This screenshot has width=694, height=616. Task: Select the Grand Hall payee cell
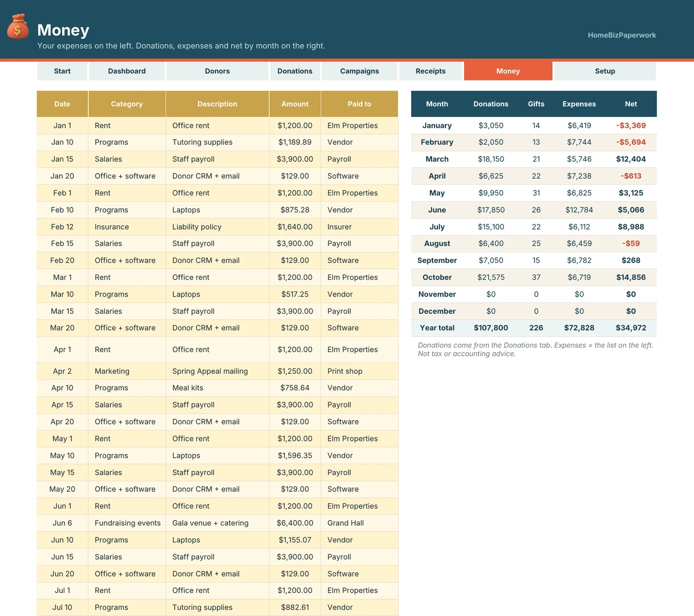(x=359, y=523)
